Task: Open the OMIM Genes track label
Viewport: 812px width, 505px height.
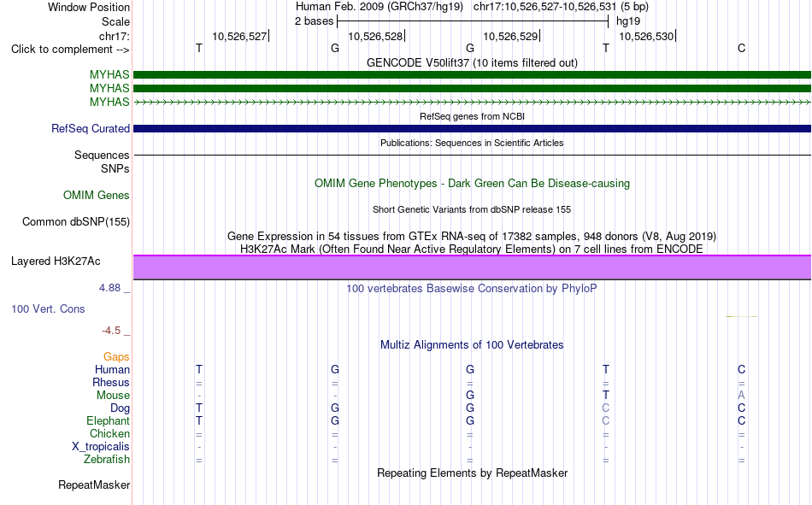Action: tap(97, 196)
